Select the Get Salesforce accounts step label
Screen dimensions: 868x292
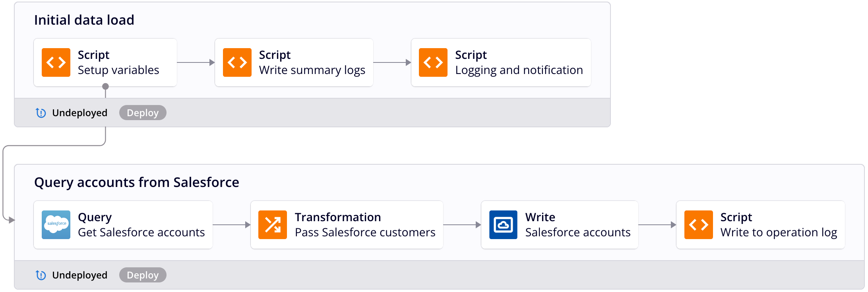141,232
